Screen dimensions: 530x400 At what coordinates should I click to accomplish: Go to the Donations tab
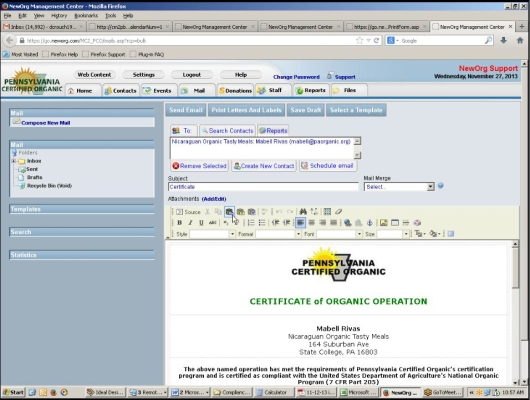point(235,91)
